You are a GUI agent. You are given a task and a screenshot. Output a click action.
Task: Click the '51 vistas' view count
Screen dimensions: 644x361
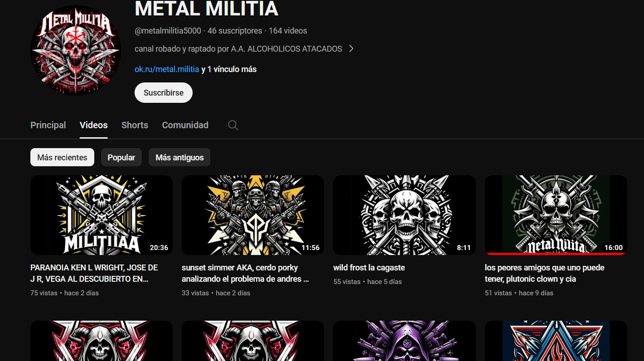click(499, 293)
